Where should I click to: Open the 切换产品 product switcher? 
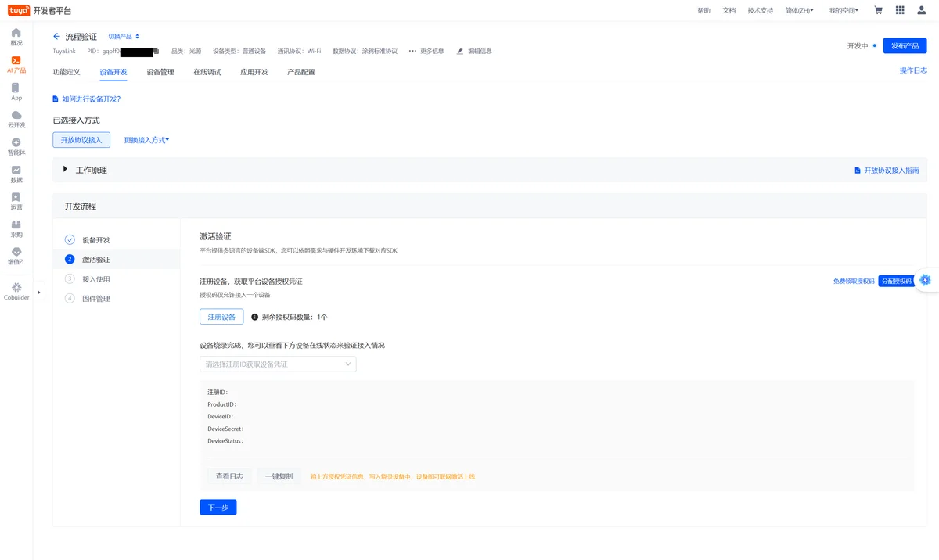[124, 37]
